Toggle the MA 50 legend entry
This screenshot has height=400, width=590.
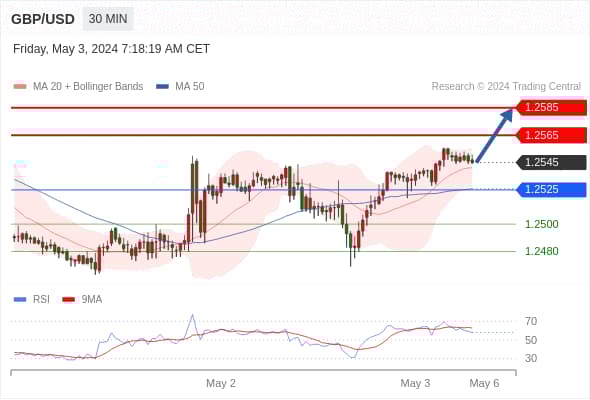click(180, 87)
